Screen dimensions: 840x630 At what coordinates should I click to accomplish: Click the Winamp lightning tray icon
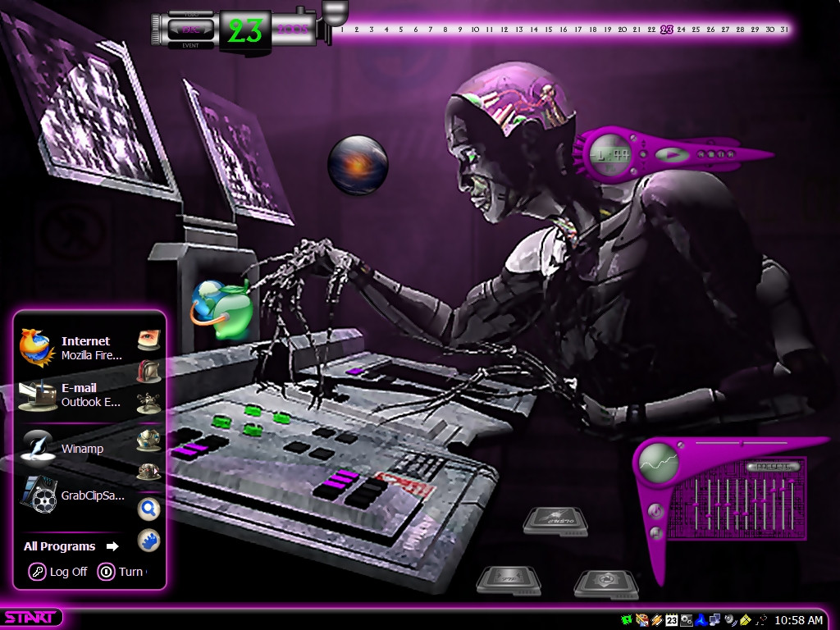[657, 620]
